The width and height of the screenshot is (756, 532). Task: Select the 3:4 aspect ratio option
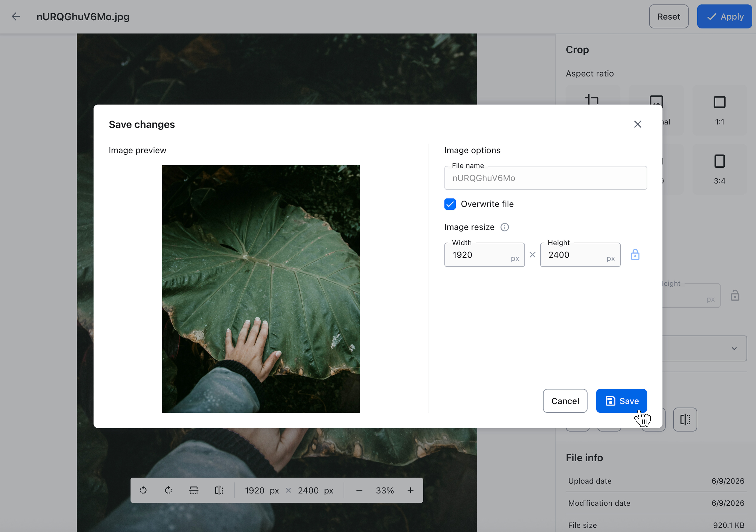719,169
